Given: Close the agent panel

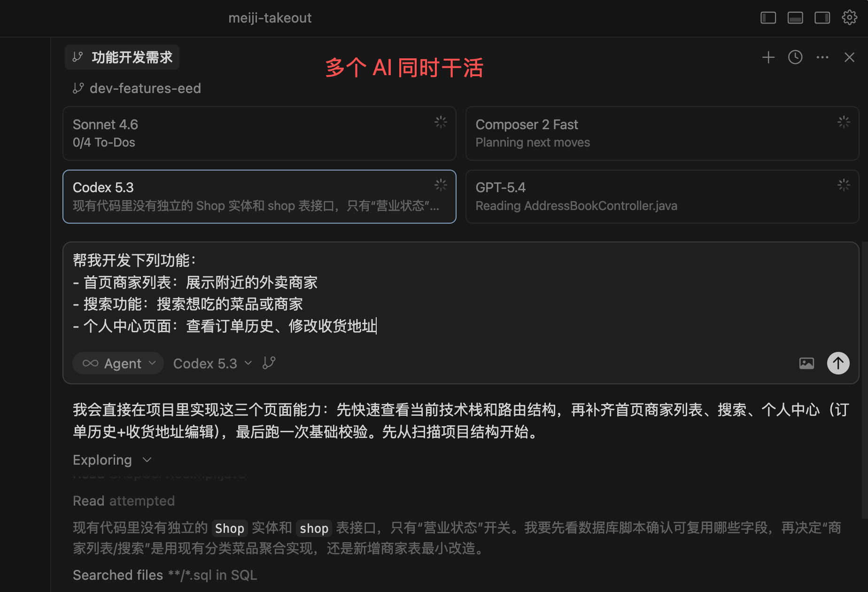Looking at the screenshot, I should tap(849, 57).
